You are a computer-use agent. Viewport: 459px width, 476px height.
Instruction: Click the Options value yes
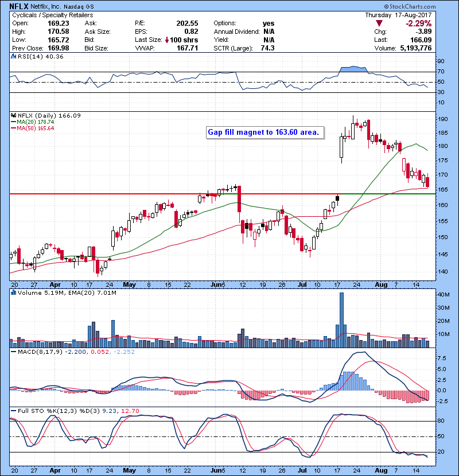[x=269, y=24]
